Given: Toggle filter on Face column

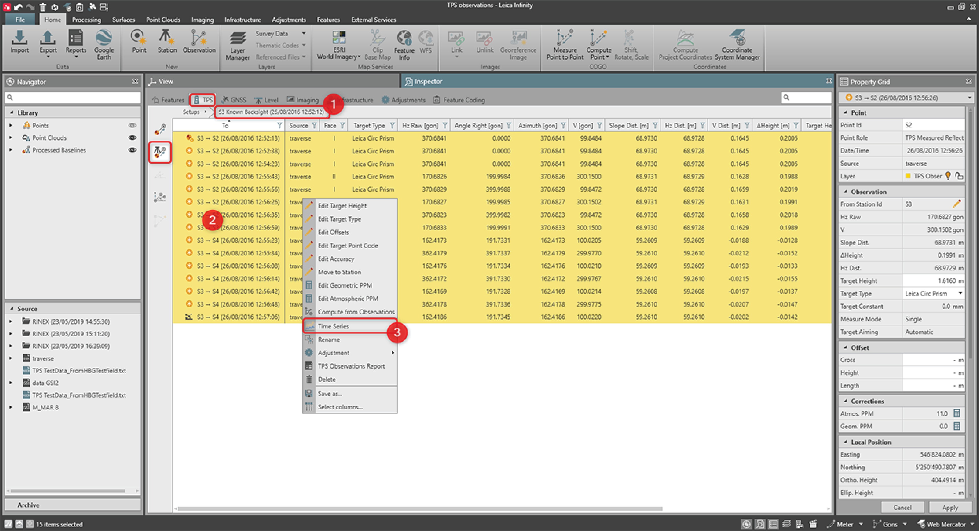Looking at the screenshot, I should (342, 125).
